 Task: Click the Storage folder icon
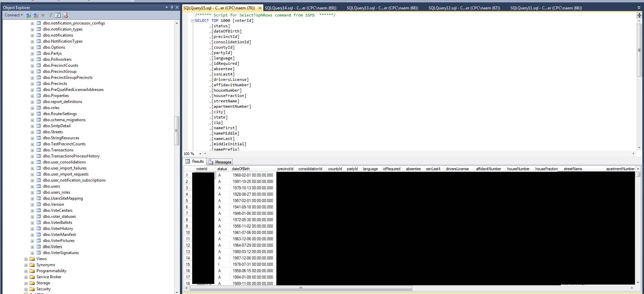click(x=32, y=283)
